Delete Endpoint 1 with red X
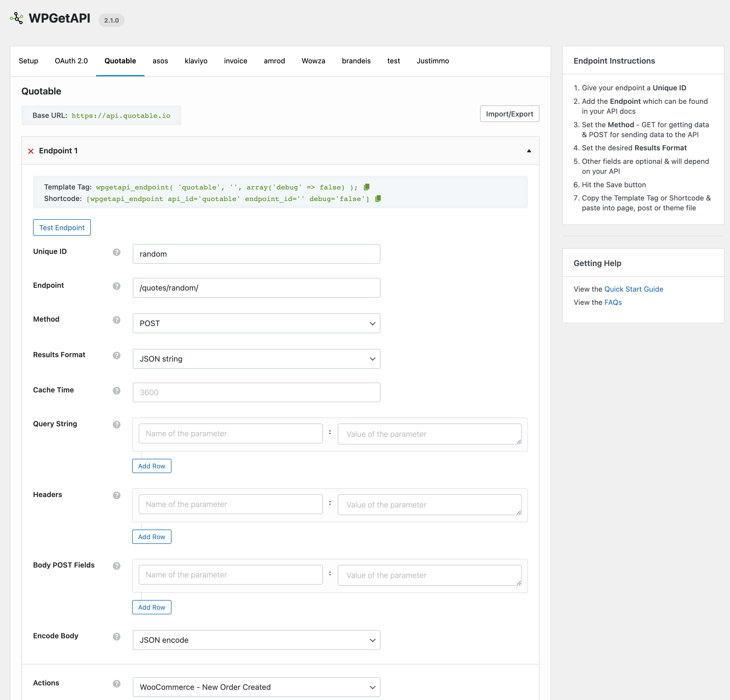Image resolution: width=730 pixels, height=700 pixels. point(31,151)
